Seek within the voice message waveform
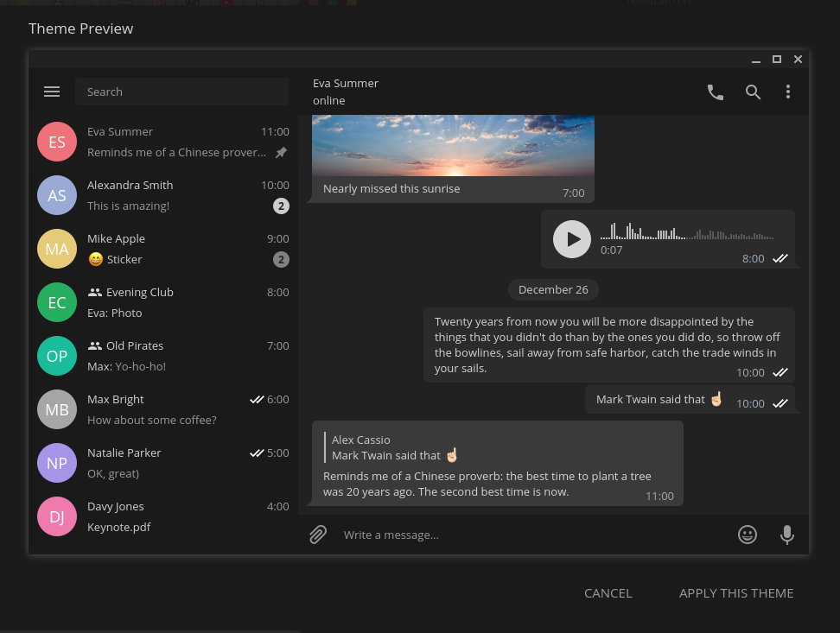 [687, 231]
